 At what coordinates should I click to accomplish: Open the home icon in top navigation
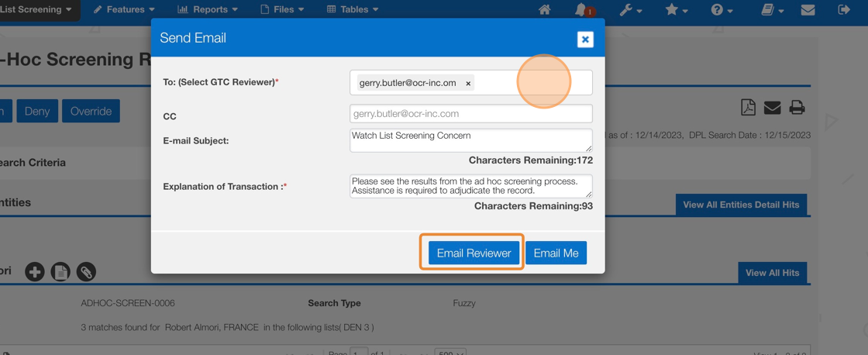pos(545,9)
